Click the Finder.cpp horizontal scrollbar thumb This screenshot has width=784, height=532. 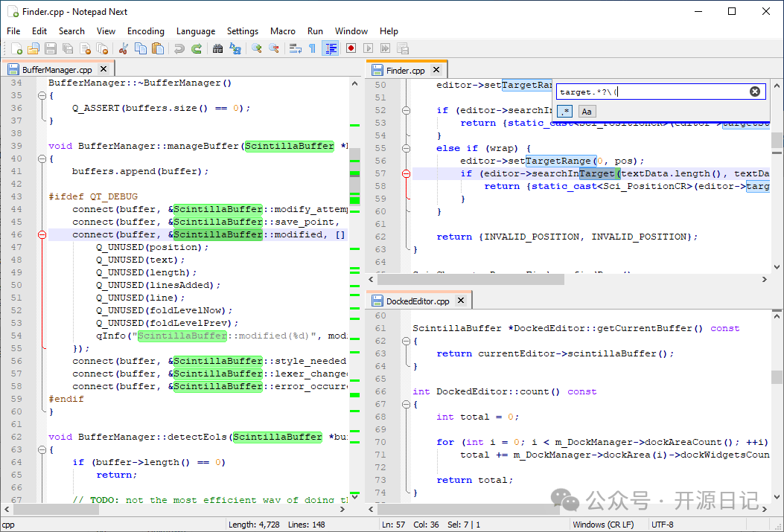pos(471,280)
